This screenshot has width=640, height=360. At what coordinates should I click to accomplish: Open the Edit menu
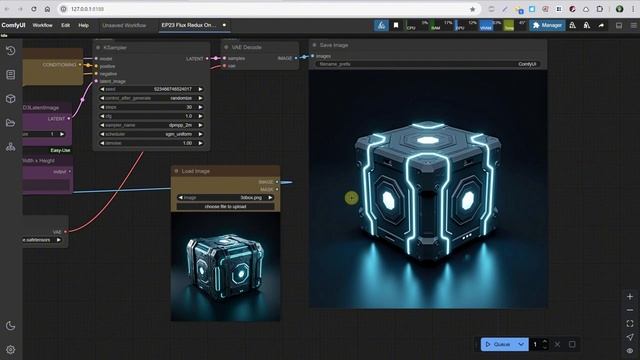click(65, 25)
